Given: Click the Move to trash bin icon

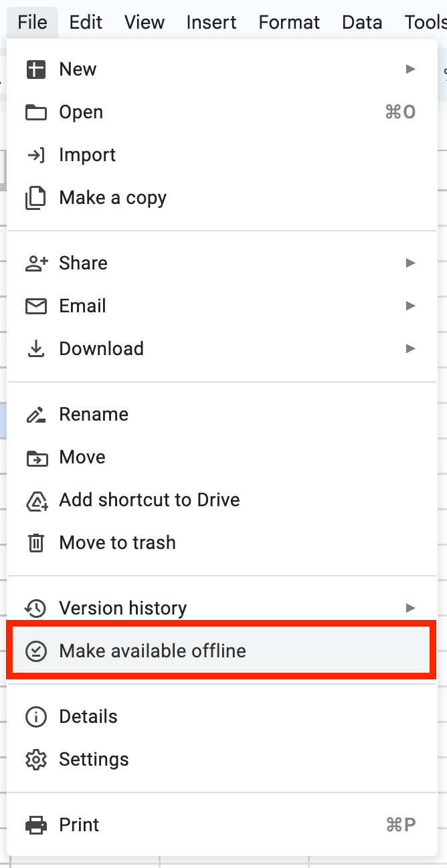Looking at the screenshot, I should click(35, 543).
